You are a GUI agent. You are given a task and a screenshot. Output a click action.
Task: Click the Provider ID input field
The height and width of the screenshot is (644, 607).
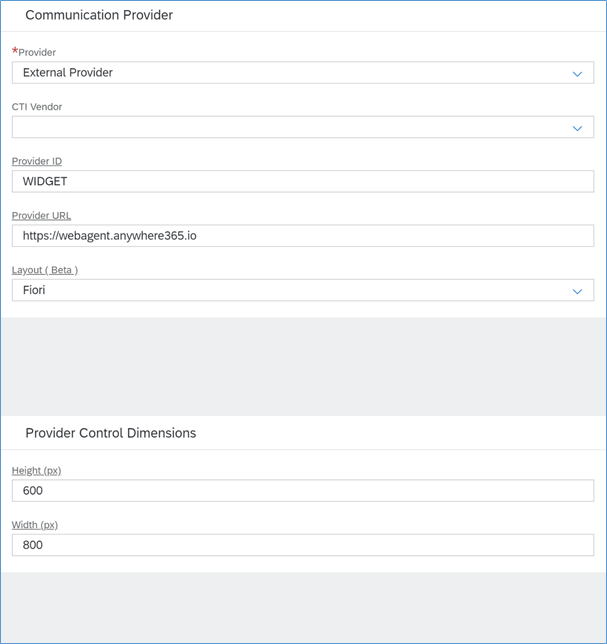[x=303, y=182]
